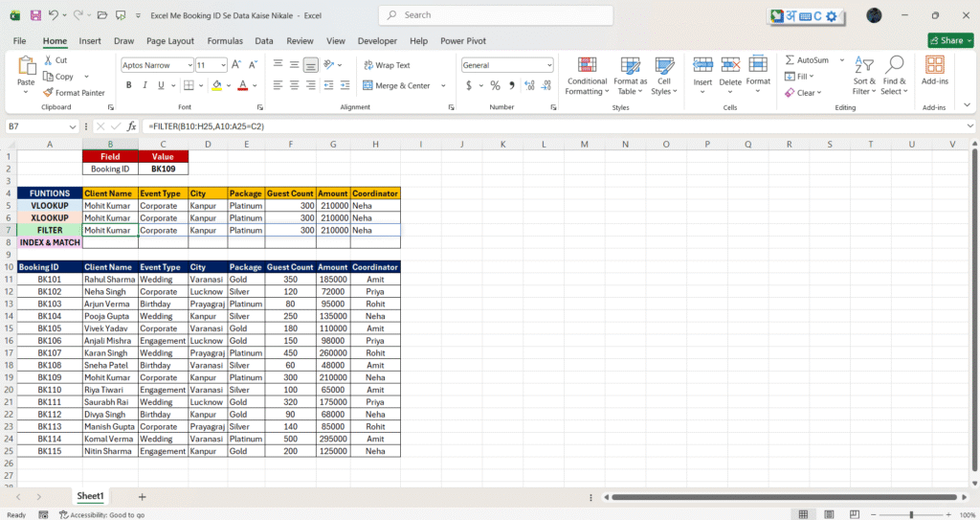Toggle Merge & Center on selection
The height and width of the screenshot is (520, 980).
(396, 86)
